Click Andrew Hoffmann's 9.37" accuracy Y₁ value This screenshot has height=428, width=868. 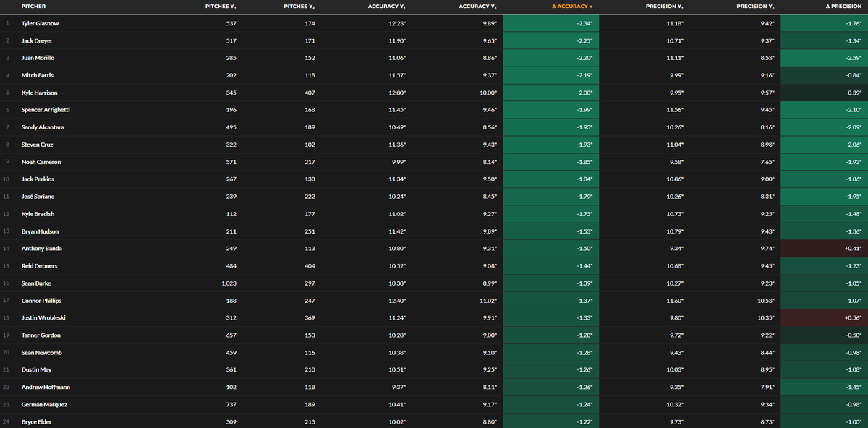tap(399, 388)
